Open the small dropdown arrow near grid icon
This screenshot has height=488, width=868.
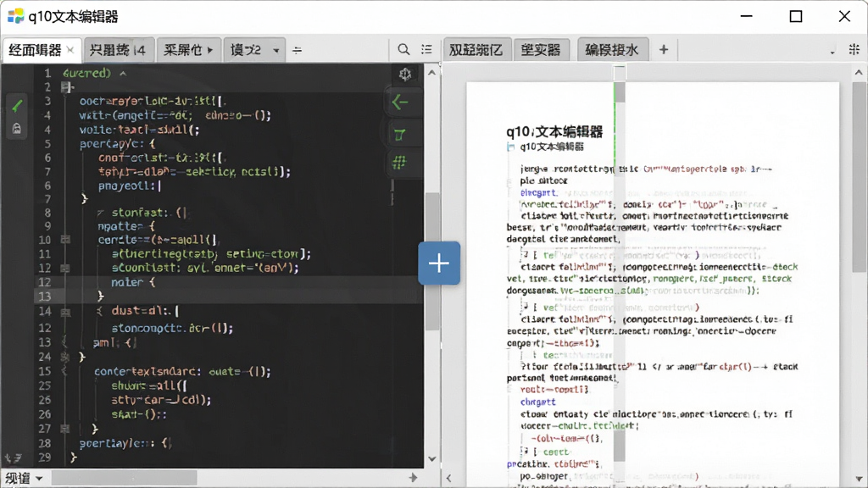coord(832,52)
